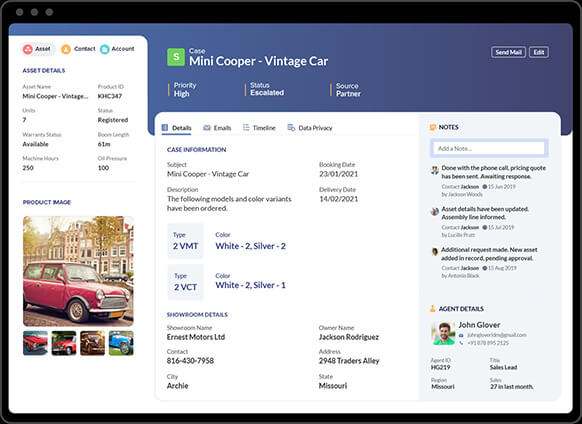Switch to the Account tab
582x424 pixels.
(117, 49)
